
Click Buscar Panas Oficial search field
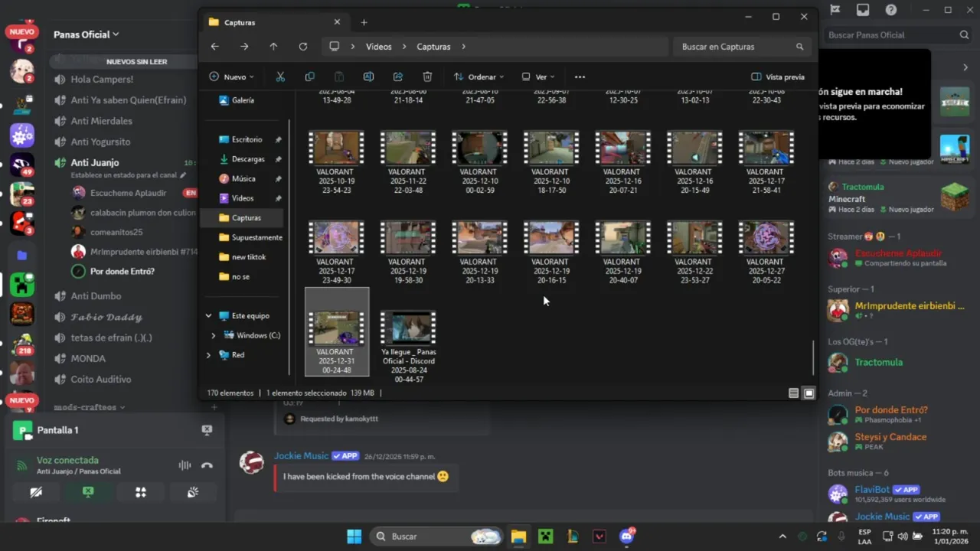(x=898, y=34)
